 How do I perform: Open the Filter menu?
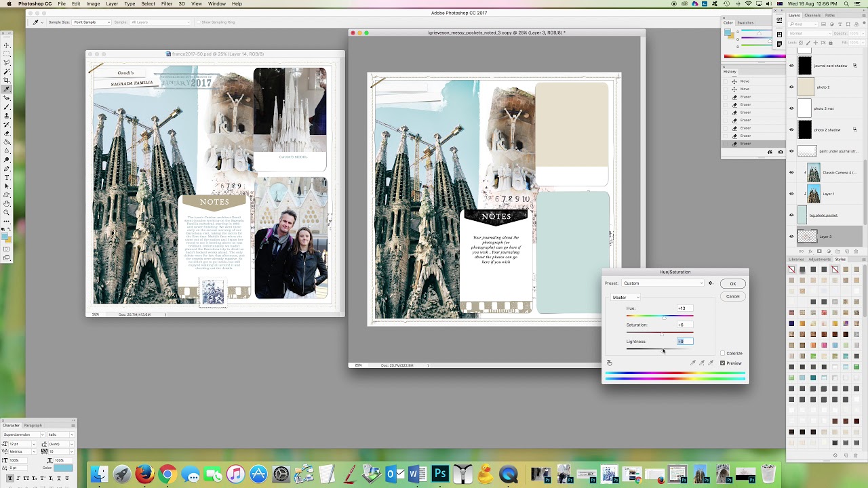click(x=167, y=4)
